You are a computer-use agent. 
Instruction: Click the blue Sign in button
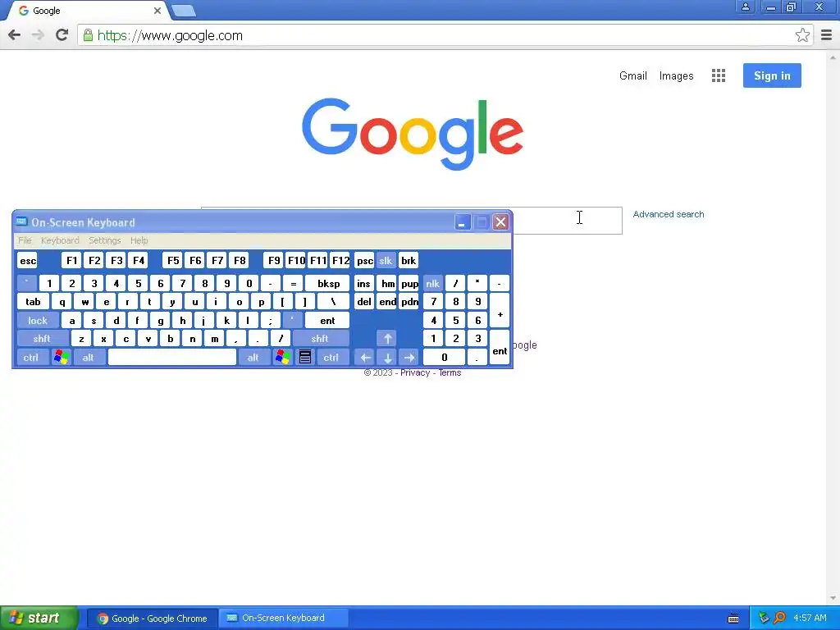[x=772, y=75]
